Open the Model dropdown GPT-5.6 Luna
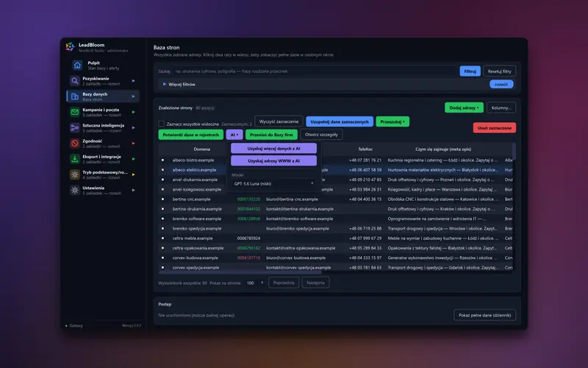 [273, 183]
